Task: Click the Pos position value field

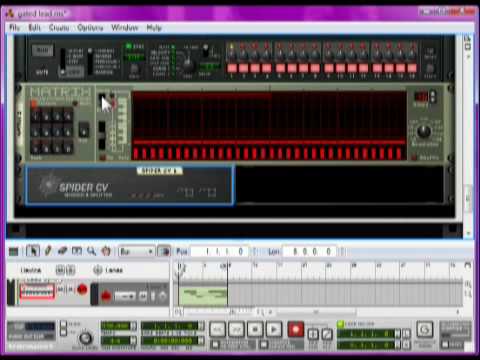Action: [x=221, y=251]
